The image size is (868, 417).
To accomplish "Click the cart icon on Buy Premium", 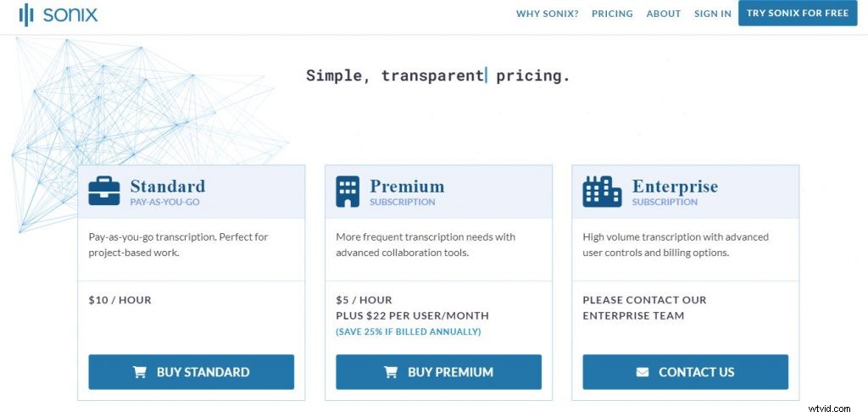I will point(391,372).
